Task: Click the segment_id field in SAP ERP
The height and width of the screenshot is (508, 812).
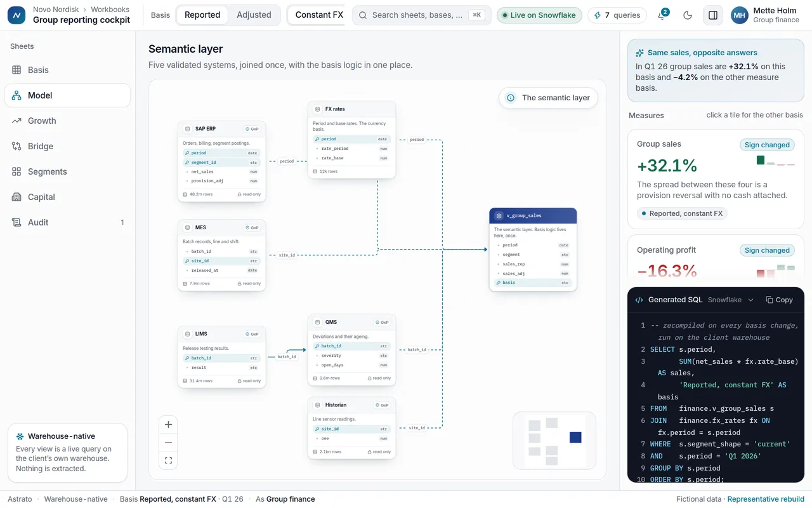Action: tap(221, 163)
